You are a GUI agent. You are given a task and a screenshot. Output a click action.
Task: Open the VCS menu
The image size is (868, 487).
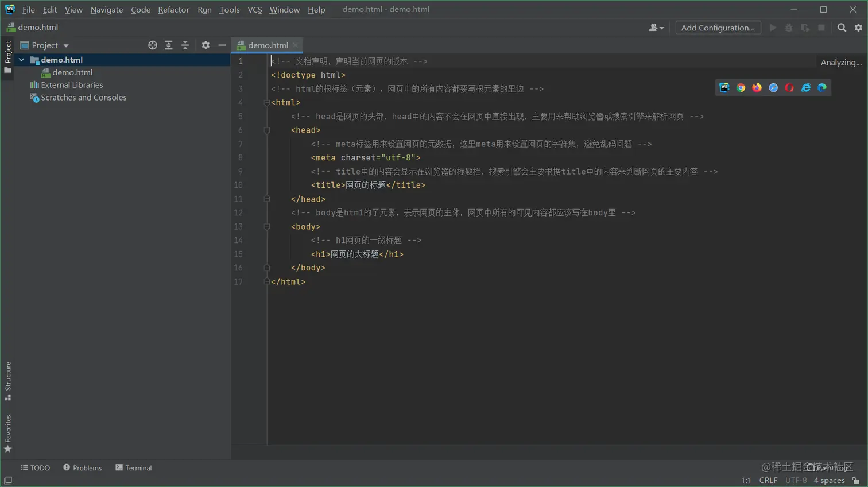coord(255,10)
